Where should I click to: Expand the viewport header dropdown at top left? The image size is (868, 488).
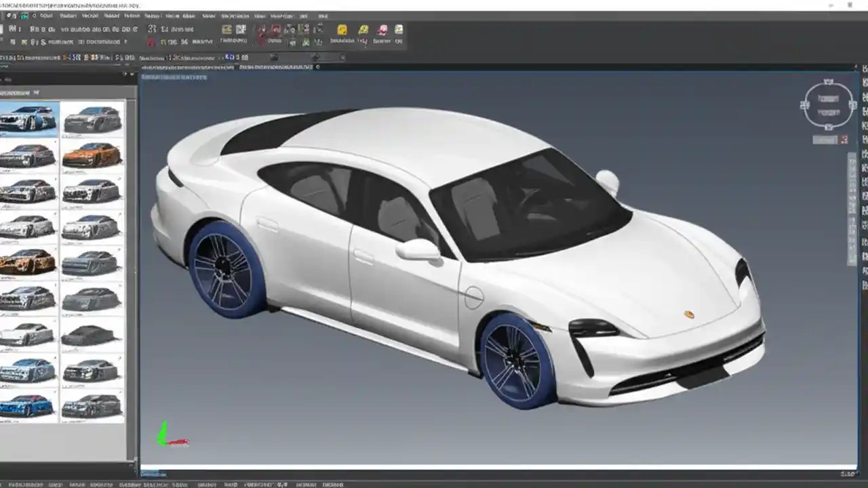coord(173,77)
